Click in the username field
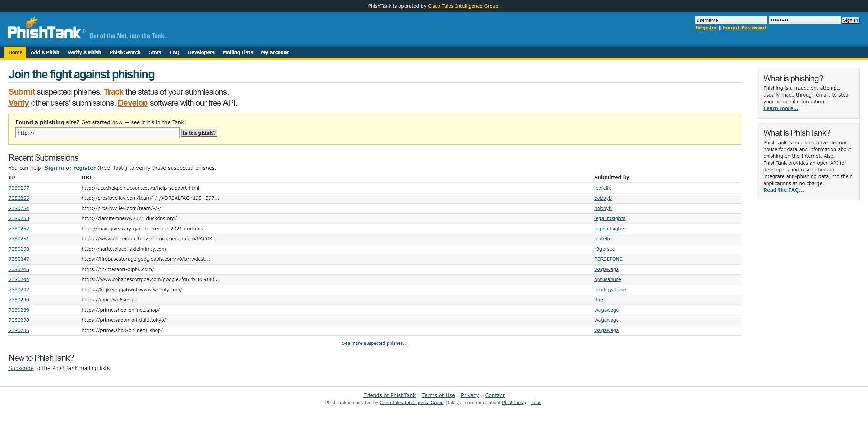Image resolution: width=868 pixels, height=421 pixels. pos(731,20)
